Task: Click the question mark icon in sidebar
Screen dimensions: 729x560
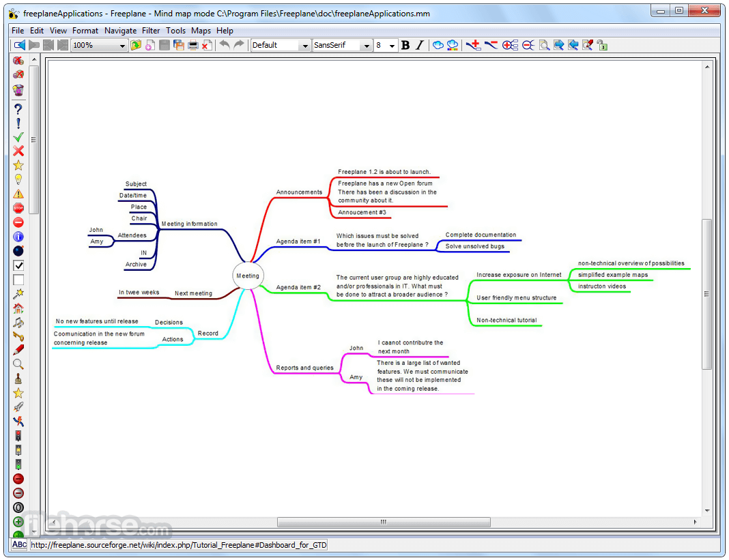Action: [x=18, y=109]
